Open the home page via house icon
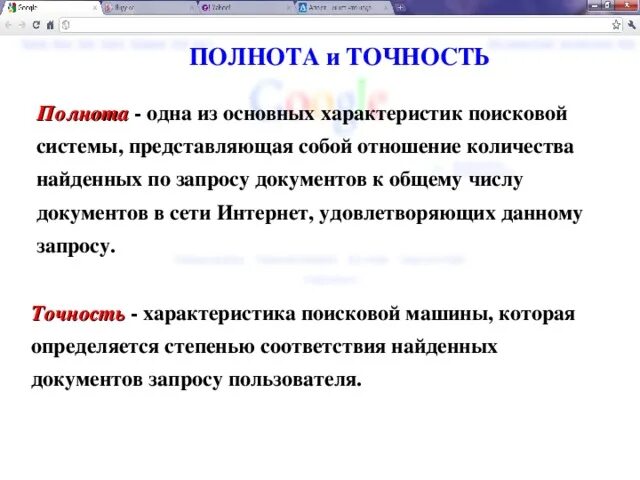640x480 pixels. pos(50,25)
